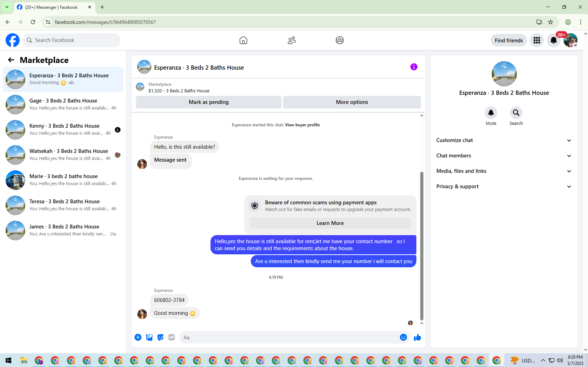Choose a GIF from the composer
588x367 pixels.
[172, 337]
